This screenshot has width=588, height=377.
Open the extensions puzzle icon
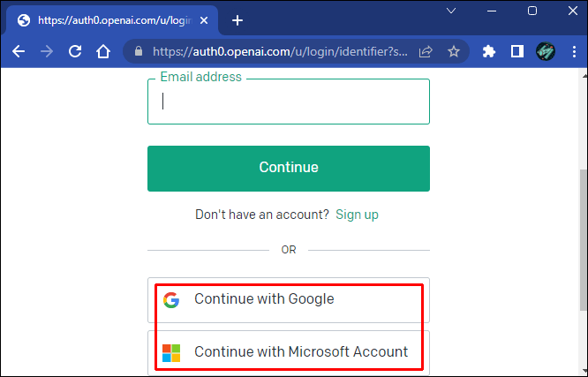click(489, 51)
